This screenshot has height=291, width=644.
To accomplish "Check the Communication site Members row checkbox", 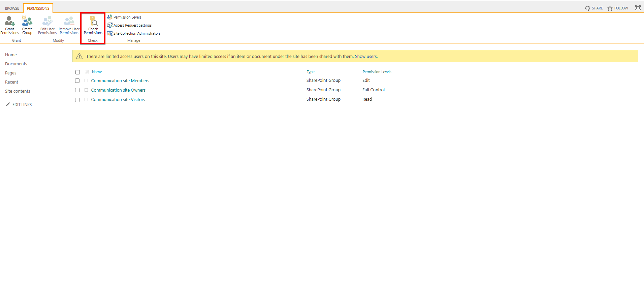I will (77, 81).
